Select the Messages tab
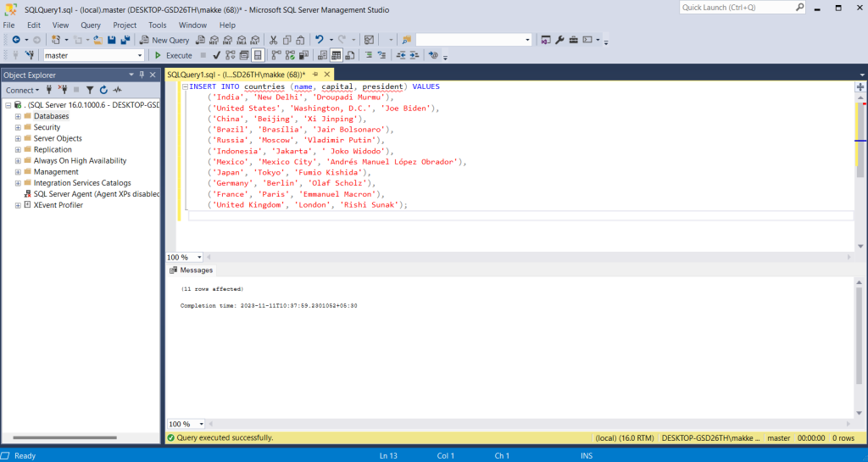868x462 pixels. pos(192,270)
